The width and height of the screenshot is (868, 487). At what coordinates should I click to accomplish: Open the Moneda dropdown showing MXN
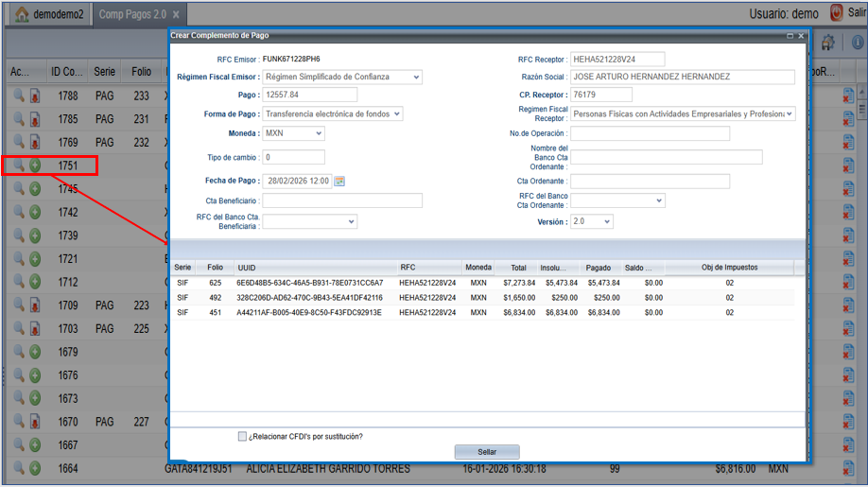pyautogui.click(x=318, y=133)
